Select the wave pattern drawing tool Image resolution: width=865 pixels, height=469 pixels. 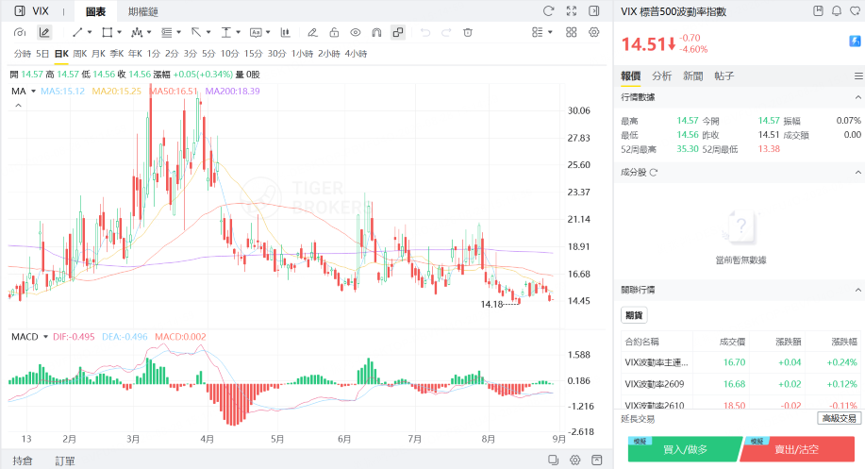(137, 33)
